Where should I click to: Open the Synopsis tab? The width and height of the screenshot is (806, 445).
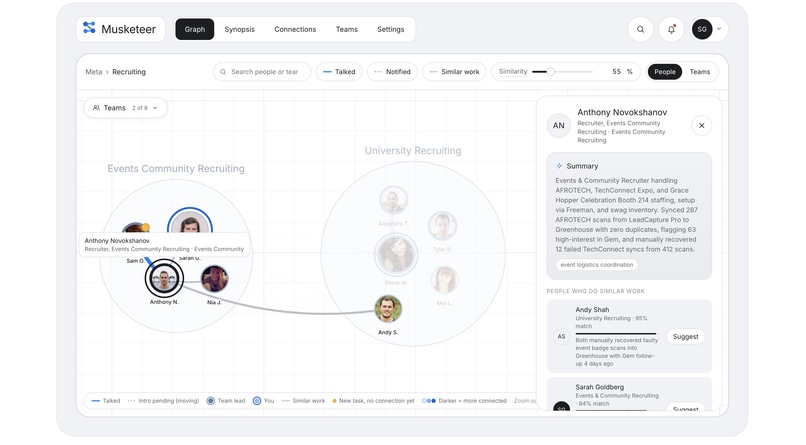point(240,29)
